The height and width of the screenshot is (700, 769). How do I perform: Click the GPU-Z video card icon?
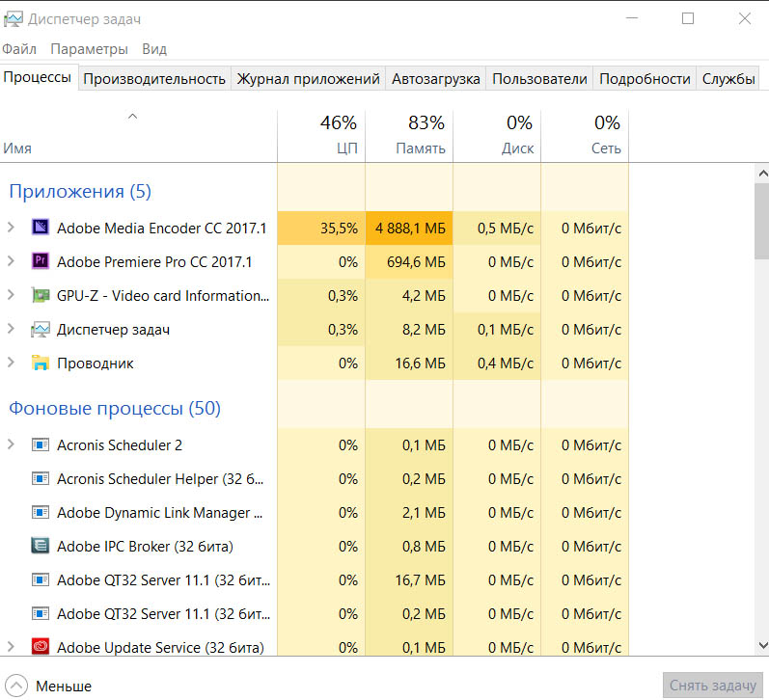pos(41,295)
